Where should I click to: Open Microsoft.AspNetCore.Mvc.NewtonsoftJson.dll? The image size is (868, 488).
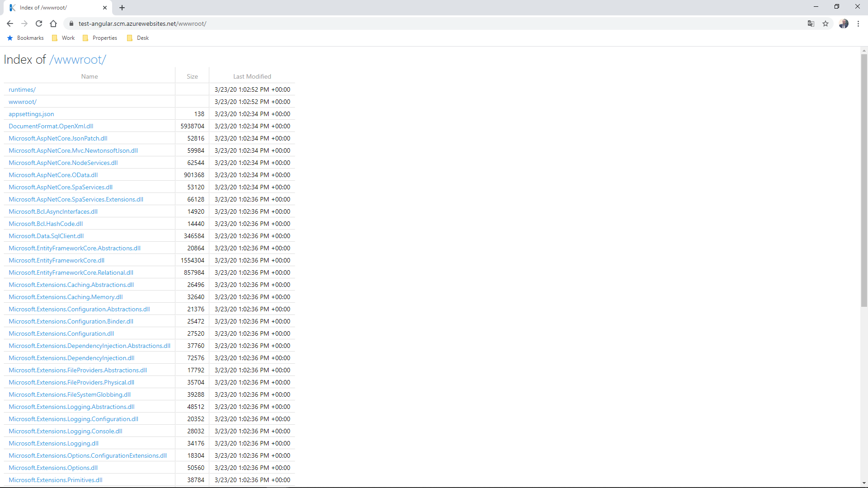tap(73, 150)
